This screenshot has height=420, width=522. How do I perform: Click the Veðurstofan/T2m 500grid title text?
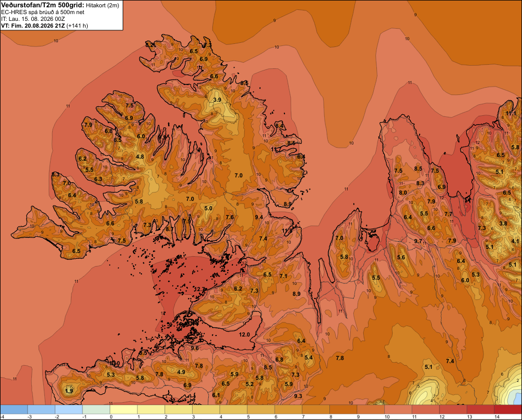(43, 5)
